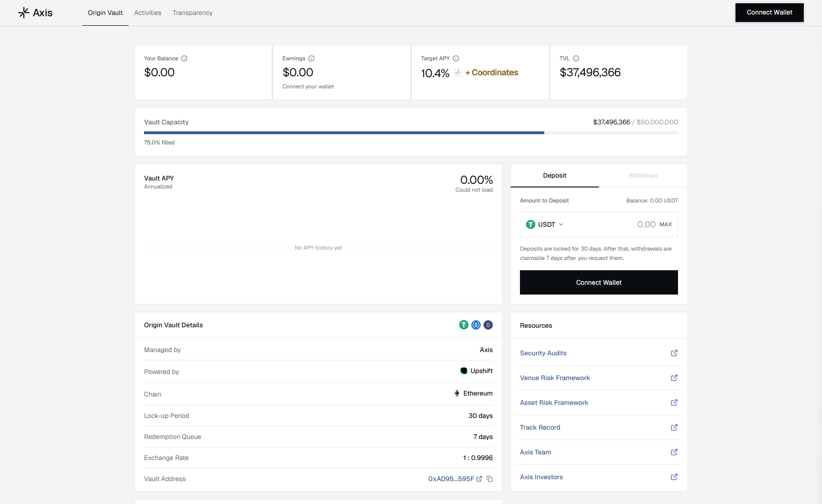Open the vault address external link icon
The width and height of the screenshot is (822, 504).
coord(479,479)
